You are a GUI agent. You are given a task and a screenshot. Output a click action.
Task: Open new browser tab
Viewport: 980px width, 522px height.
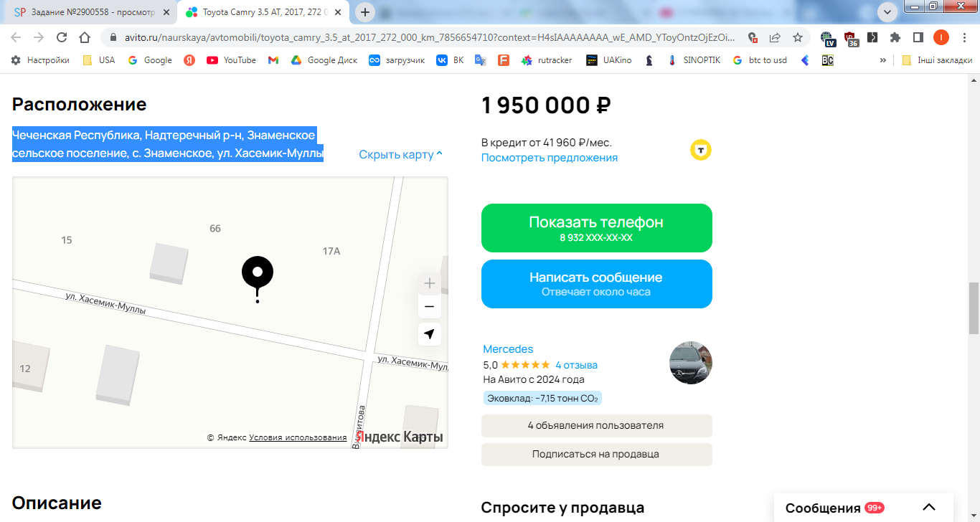(x=365, y=12)
